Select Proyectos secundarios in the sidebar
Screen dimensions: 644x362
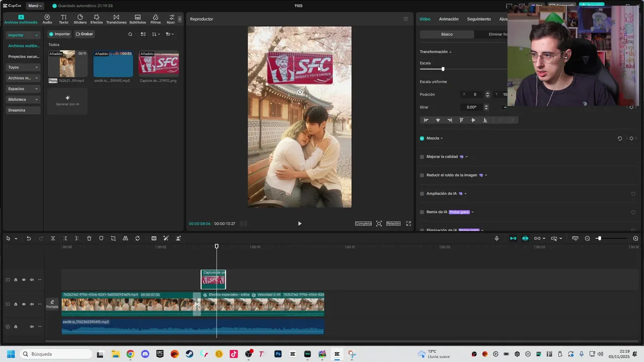pyautogui.click(x=23, y=57)
